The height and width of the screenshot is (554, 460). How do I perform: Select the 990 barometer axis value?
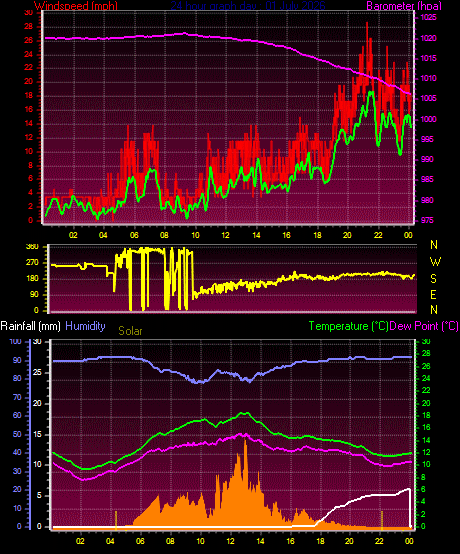coord(427,159)
